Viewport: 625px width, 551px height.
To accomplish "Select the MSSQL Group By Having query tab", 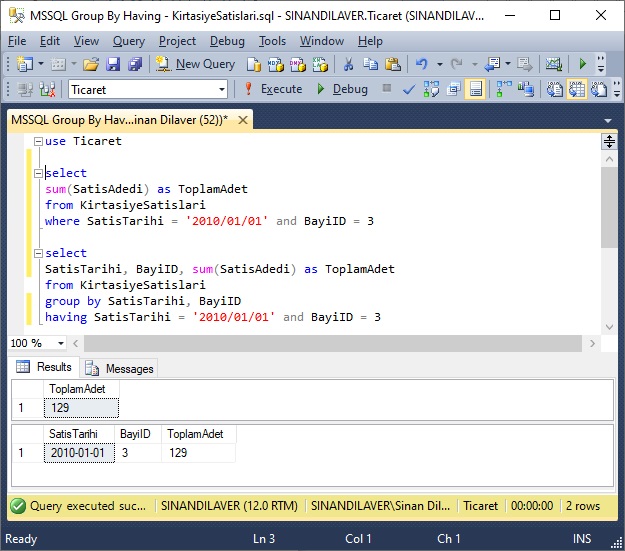I will pyautogui.click(x=120, y=120).
